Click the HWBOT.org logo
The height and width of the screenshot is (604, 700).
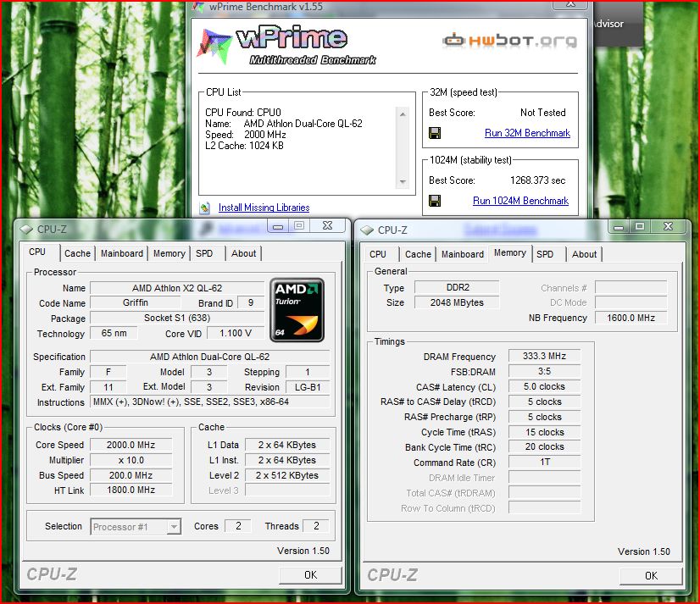click(x=510, y=41)
